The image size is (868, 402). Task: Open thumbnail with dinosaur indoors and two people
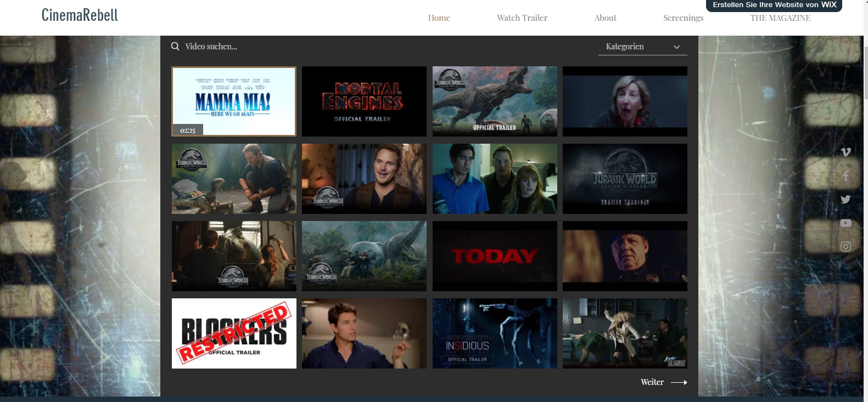(x=234, y=256)
